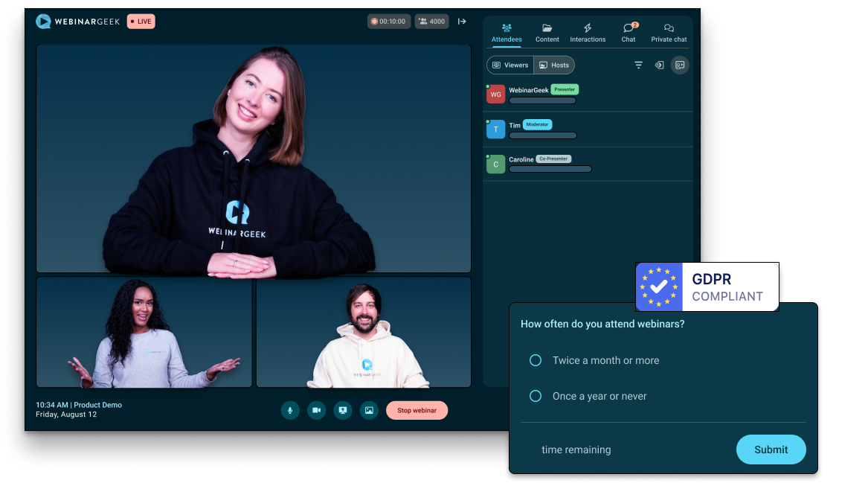Mute the microphone

coord(290,410)
